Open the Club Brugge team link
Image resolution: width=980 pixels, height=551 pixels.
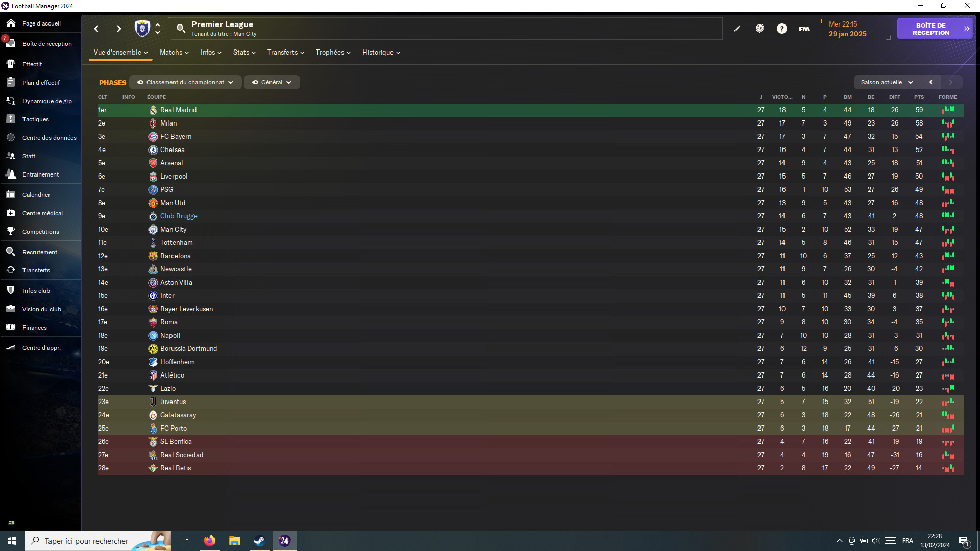pos(179,216)
